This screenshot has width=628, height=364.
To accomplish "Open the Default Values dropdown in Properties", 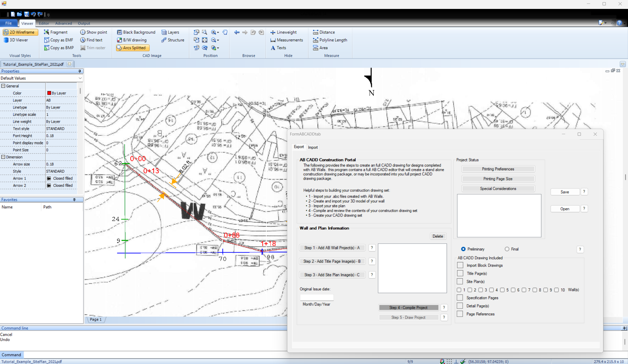I will click(x=80, y=78).
